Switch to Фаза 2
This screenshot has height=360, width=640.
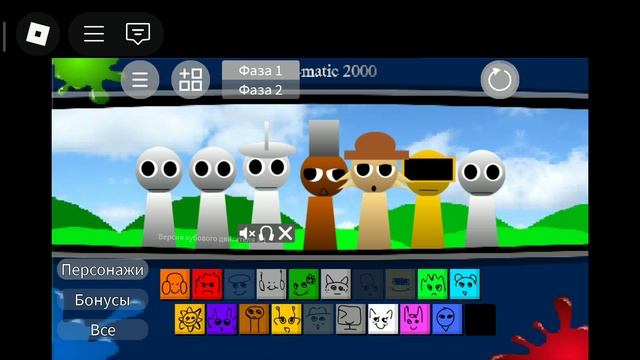[260, 89]
